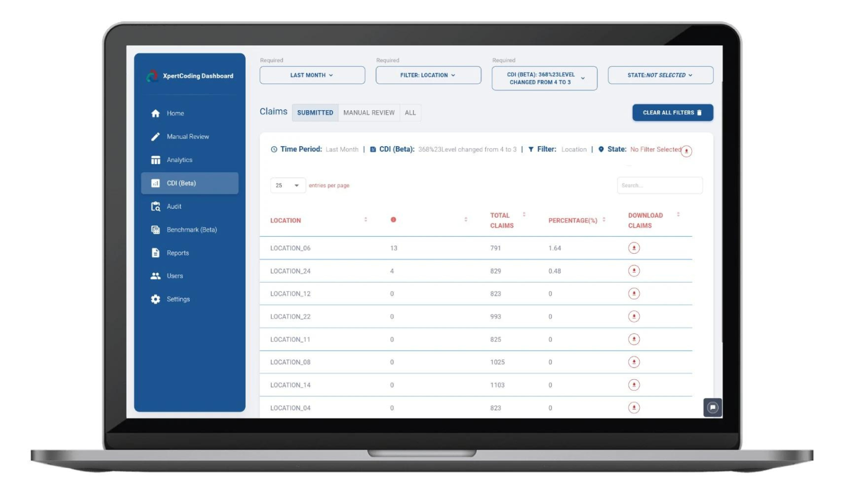Sort by Download Claims column arrows
The image size is (844, 504).
678,214
